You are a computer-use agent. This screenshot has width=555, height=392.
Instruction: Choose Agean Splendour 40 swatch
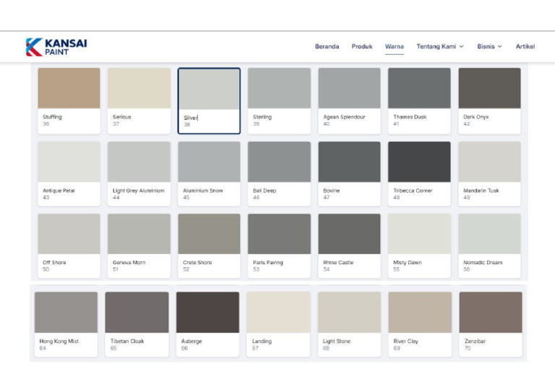tap(349, 101)
